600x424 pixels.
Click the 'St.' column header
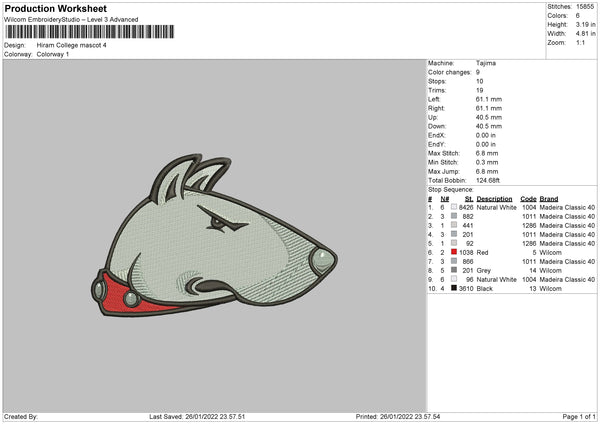click(x=469, y=199)
